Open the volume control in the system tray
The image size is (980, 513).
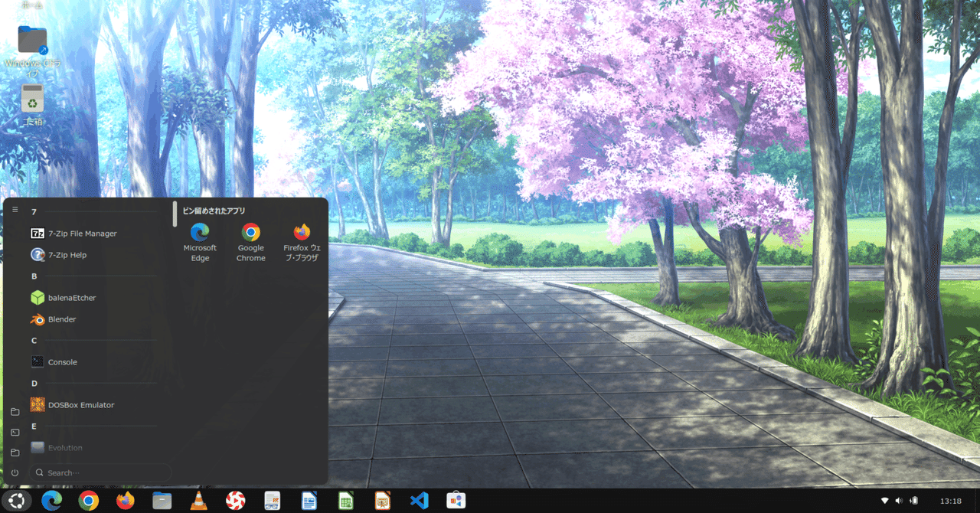coord(899,500)
